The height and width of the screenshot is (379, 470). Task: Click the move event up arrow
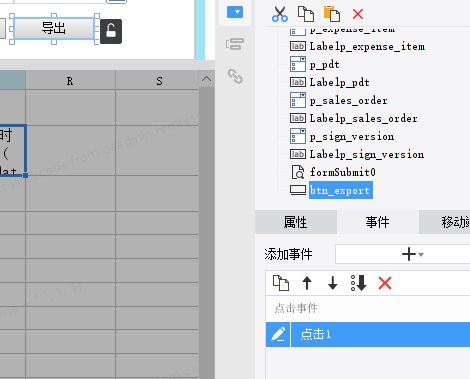(307, 283)
